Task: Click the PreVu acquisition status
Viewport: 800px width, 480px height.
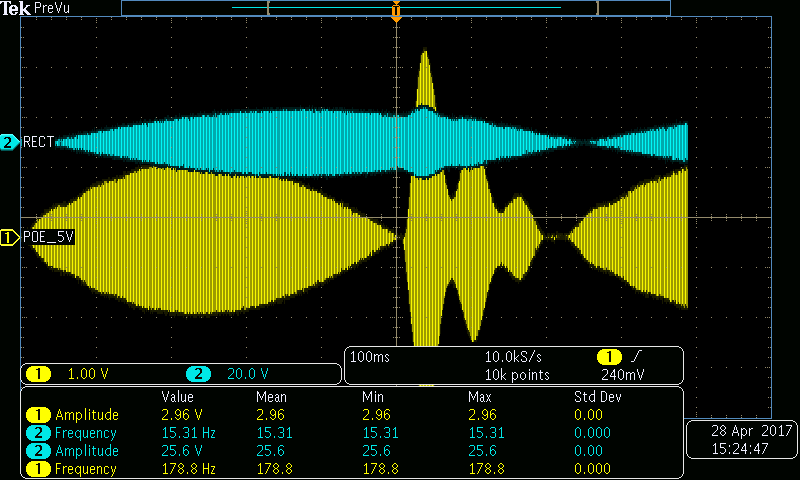Action: pyautogui.click(x=52, y=8)
